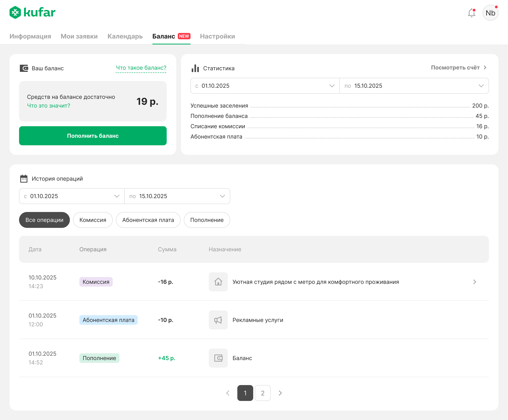The image size is (508, 420).
Task: Open the Что такое баланс? link
Action: (141, 68)
